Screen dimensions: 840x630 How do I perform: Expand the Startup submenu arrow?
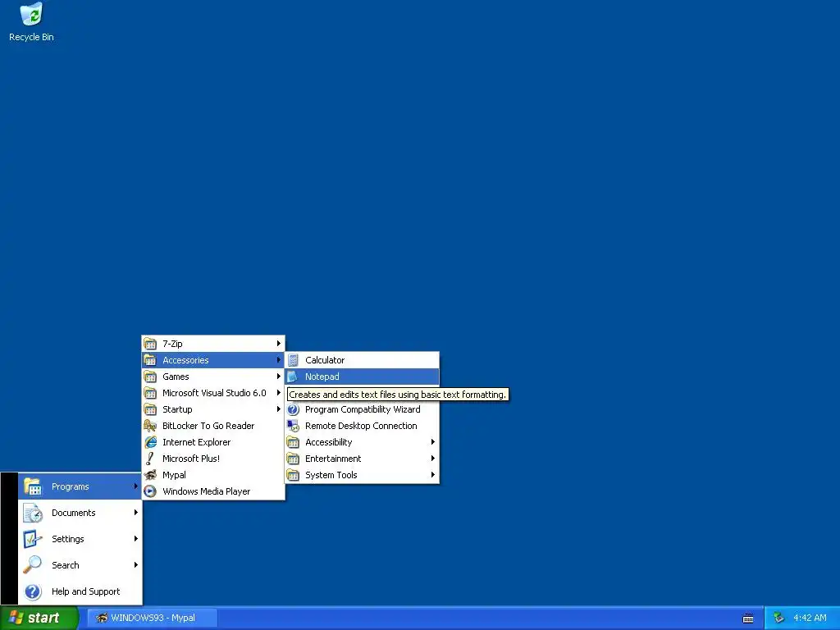(x=279, y=409)
